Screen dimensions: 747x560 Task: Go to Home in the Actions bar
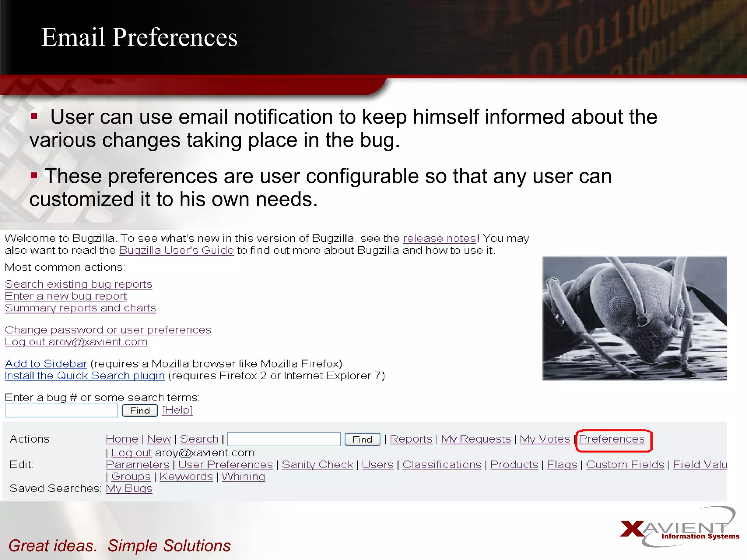pyautogui.click(x=122, y=439)
